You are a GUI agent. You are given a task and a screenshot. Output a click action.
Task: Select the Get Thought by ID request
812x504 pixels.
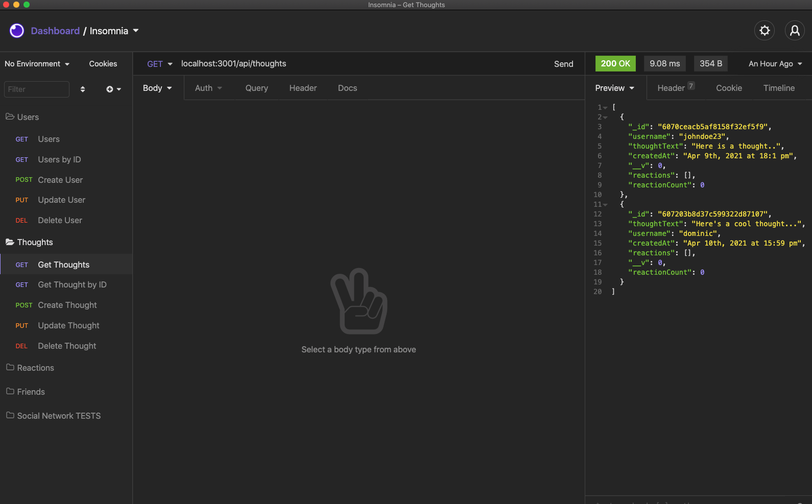(x=66, y=284)
